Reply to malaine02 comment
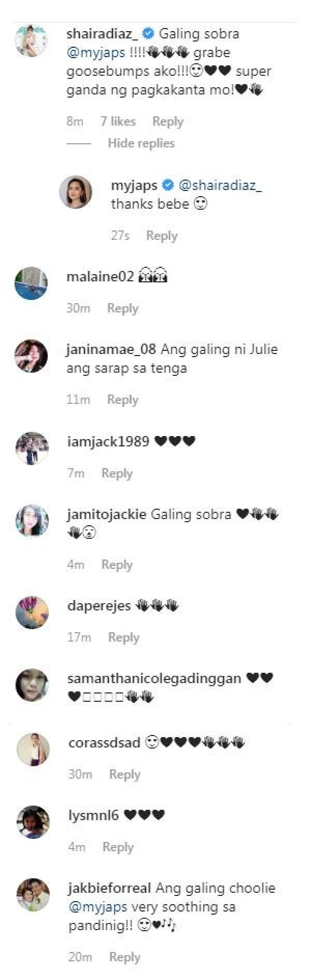The width and height of the screenshot is (311, 980). 123,308
